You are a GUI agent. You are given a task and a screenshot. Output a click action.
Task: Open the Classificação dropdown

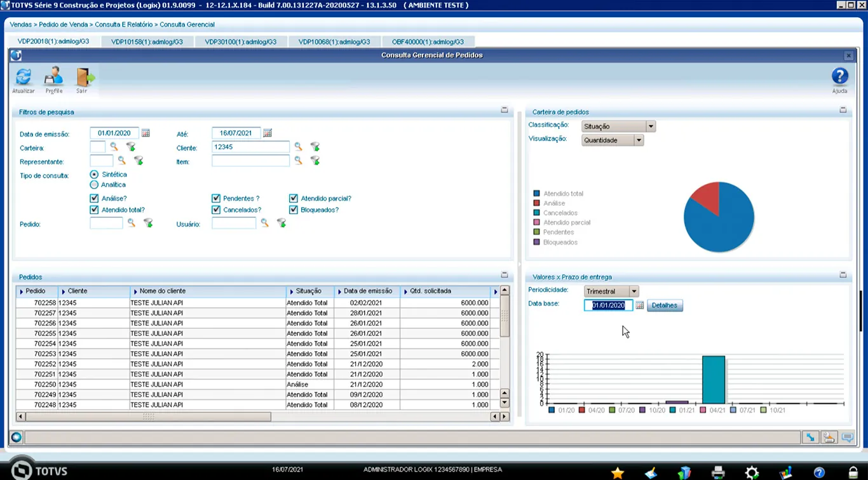click(x=650, y=126)
